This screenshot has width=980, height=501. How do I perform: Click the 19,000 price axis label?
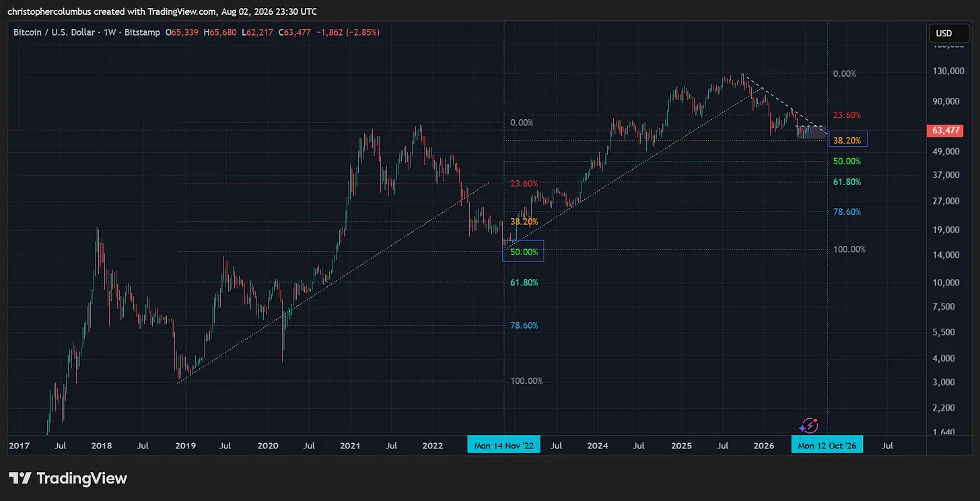tap(946, 230)
